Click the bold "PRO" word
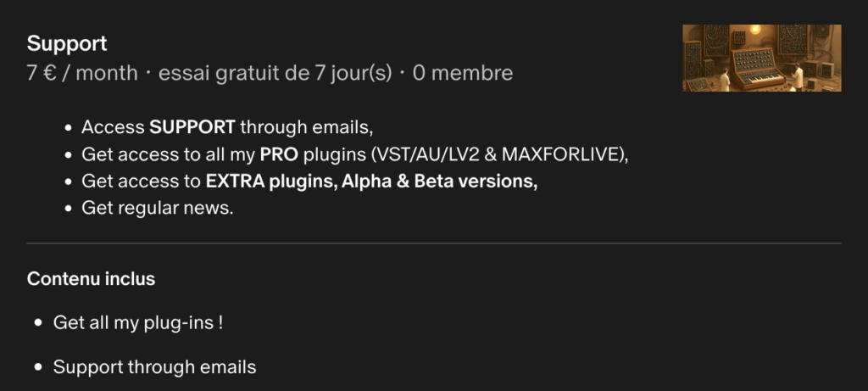868x391 pixels. (x=277, y=155)
